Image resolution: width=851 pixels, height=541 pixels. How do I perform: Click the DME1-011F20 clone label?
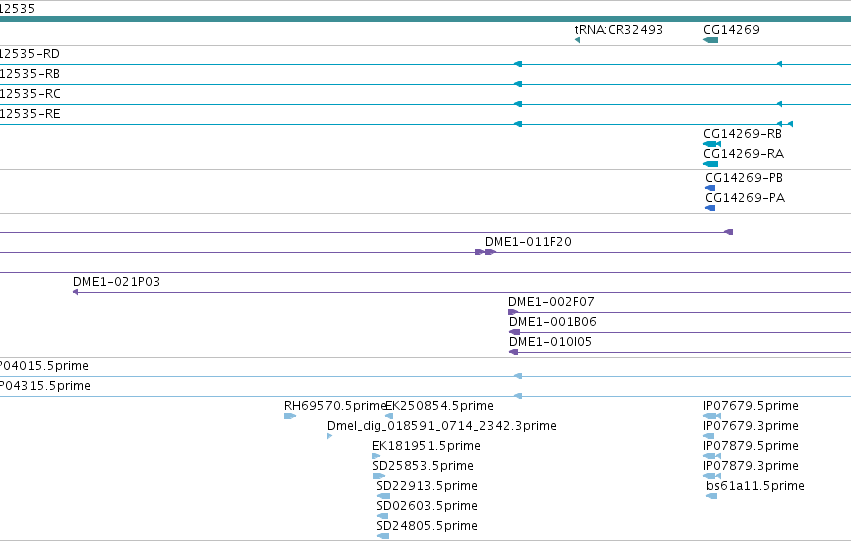tap(528, 242)
